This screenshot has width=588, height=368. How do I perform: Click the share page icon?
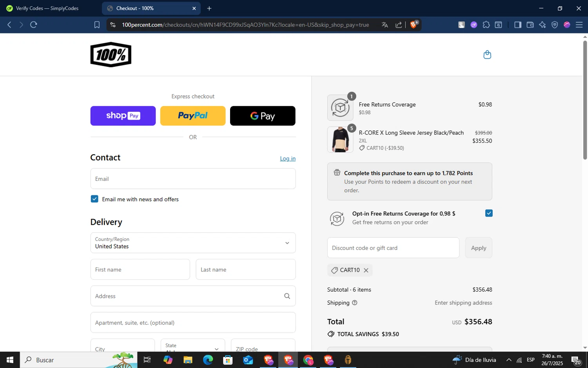click(399, 25)
